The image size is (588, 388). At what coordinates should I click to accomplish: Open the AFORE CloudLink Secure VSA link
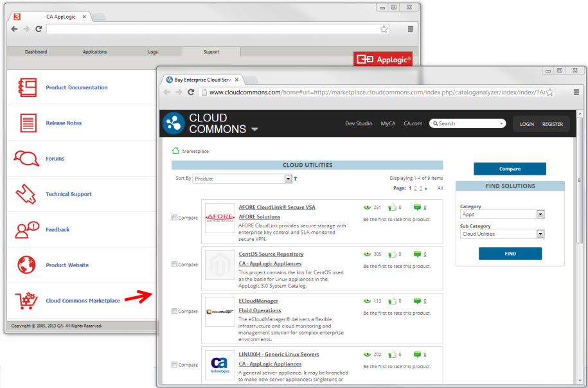click(277, 207)
